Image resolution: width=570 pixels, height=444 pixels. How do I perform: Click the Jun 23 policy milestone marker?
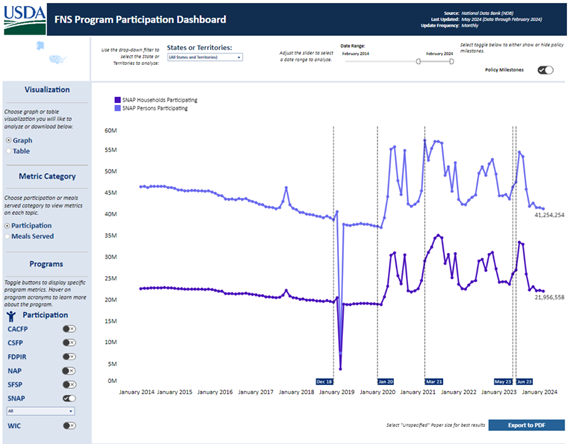(x=525, y=381)
